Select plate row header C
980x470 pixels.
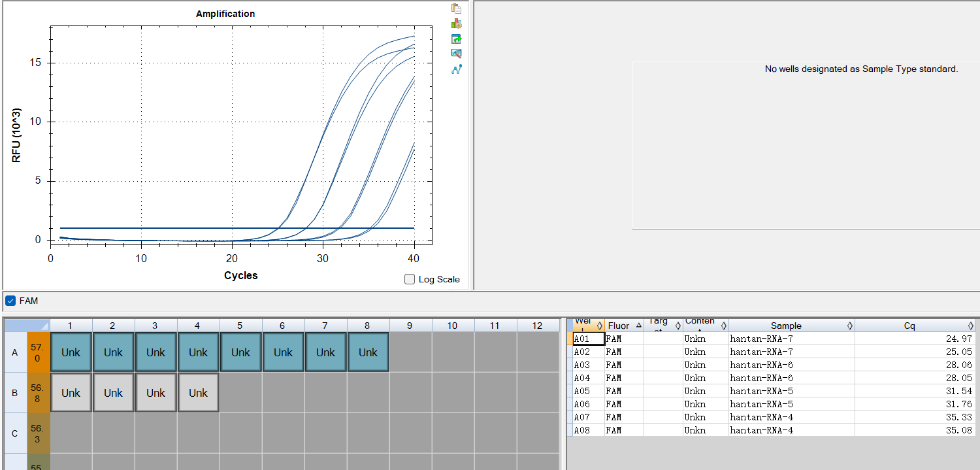(x=15, y=433)
